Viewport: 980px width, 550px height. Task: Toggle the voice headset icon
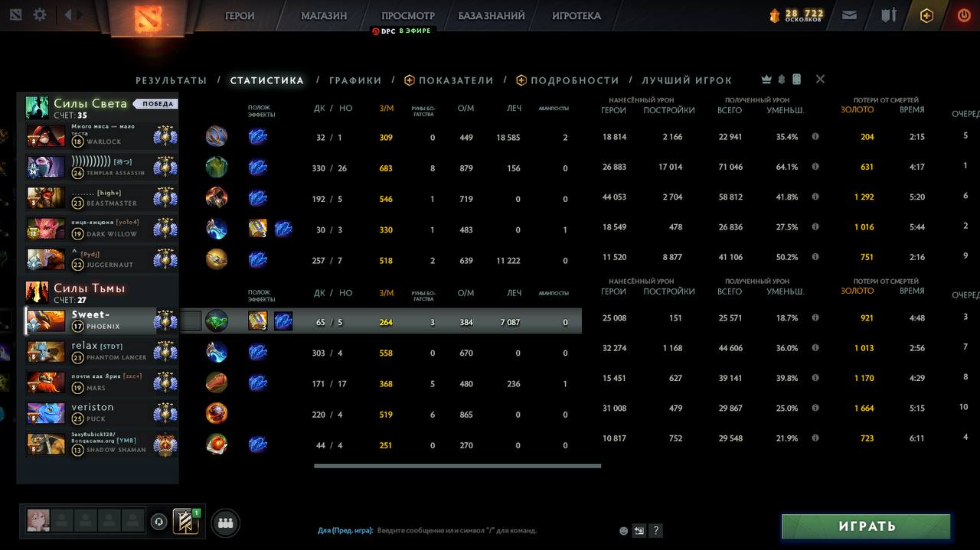159,522
